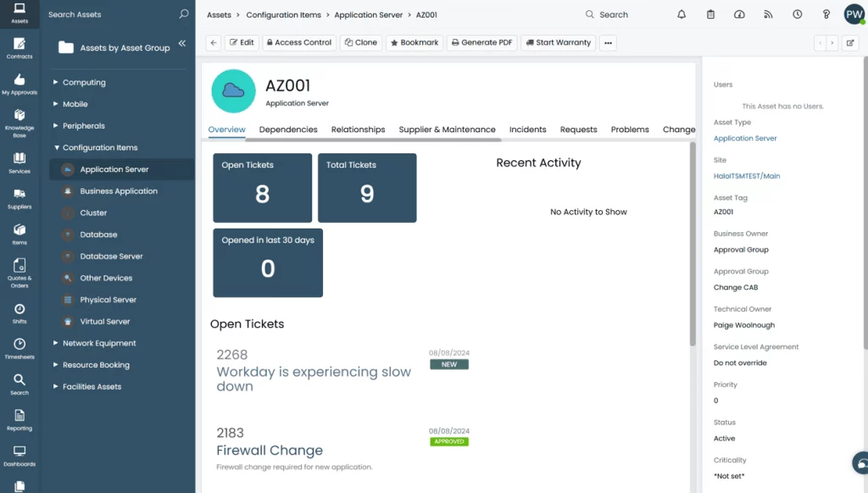868x493 pixels.
Task: Collapse the Configuration Items group
Action: tap(56, 148)
